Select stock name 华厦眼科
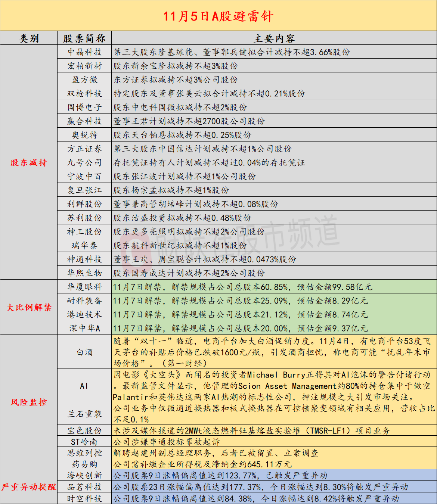437x504 pixels. tap(84, 287)
